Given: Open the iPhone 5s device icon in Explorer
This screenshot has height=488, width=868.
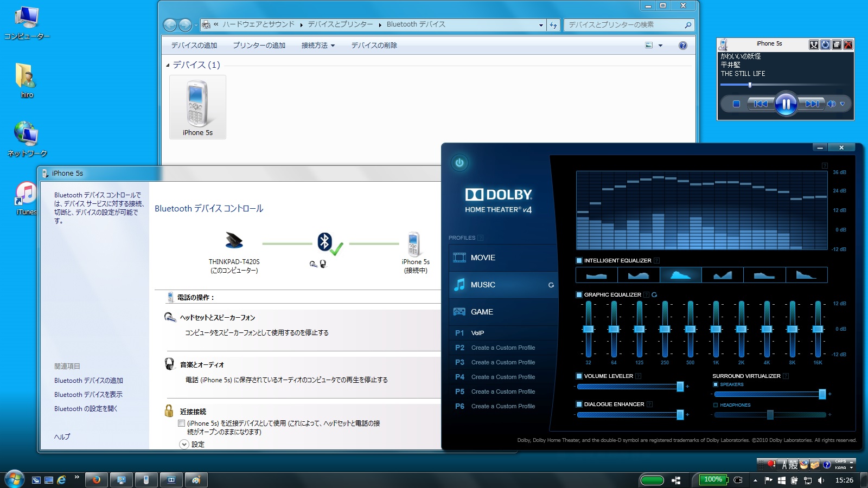Looking at the screenshot, I should pos(197,107).
